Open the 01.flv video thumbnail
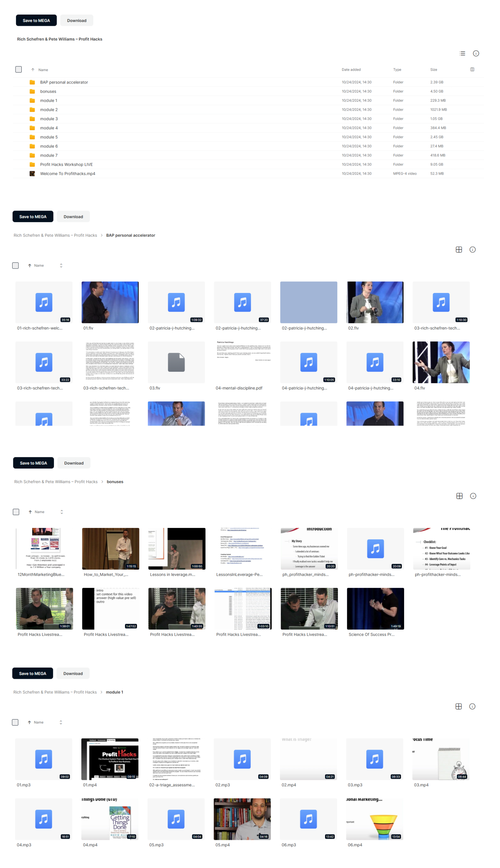500x868 pixels. [x=110, y=302]
